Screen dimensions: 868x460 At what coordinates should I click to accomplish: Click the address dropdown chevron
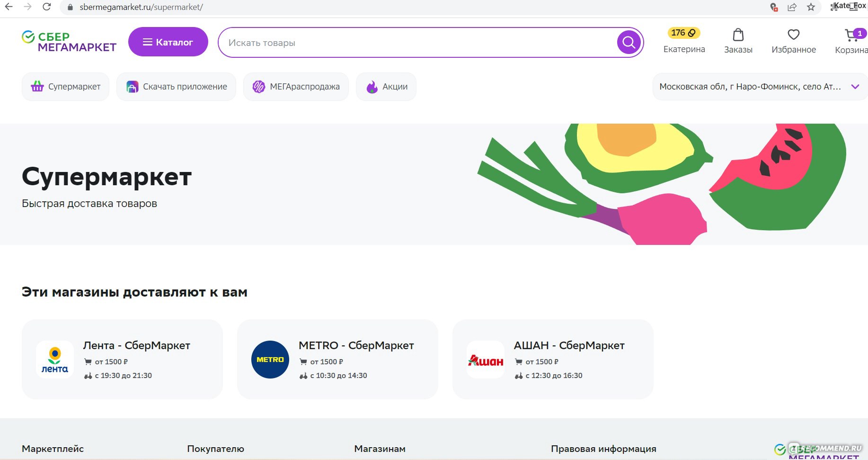pos(855,87)
